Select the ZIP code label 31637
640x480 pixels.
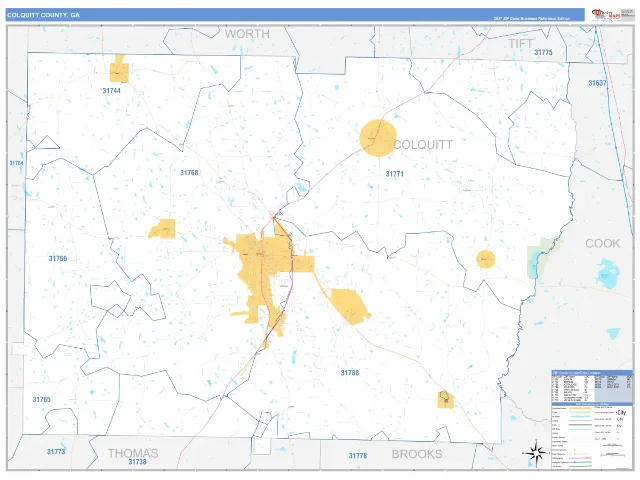coord(597,83)
